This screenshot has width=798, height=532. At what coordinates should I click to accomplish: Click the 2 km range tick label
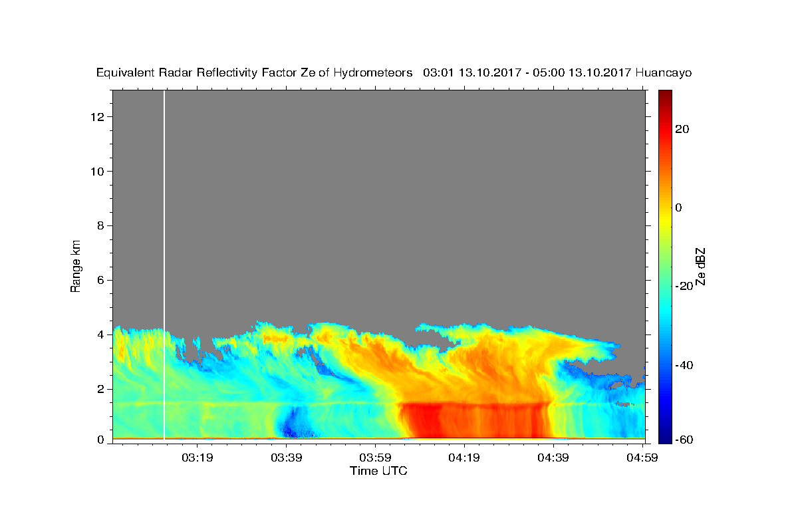click(x=101, y=388)
